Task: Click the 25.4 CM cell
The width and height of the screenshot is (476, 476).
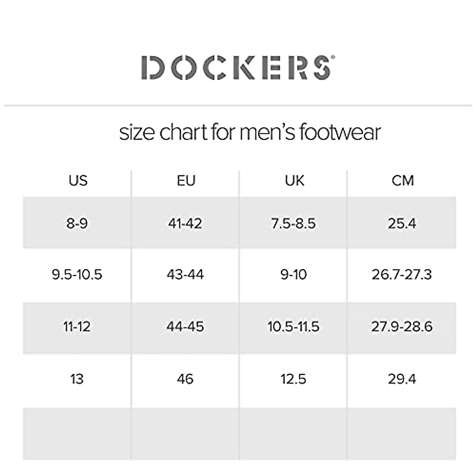Action: [402, 223]
